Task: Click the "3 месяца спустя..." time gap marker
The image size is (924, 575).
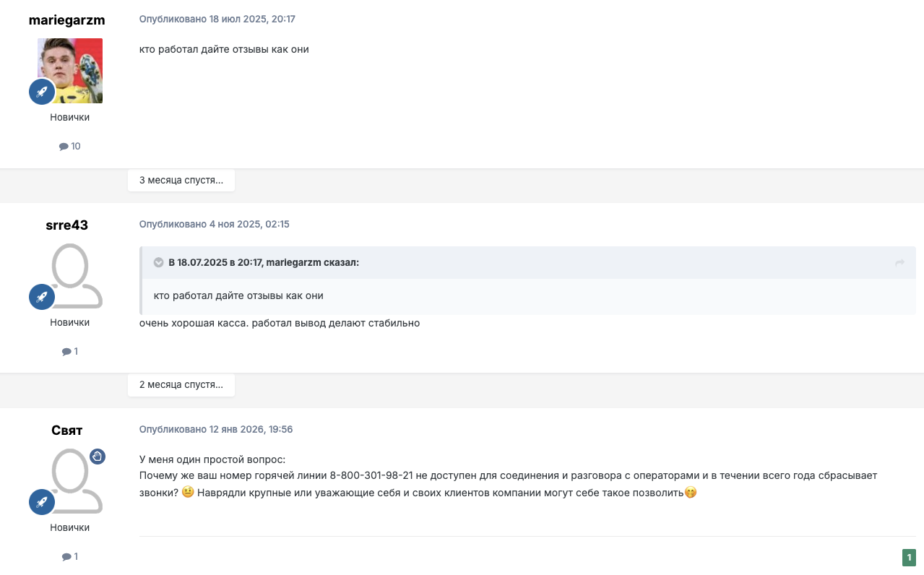Action: click(181, 180)
